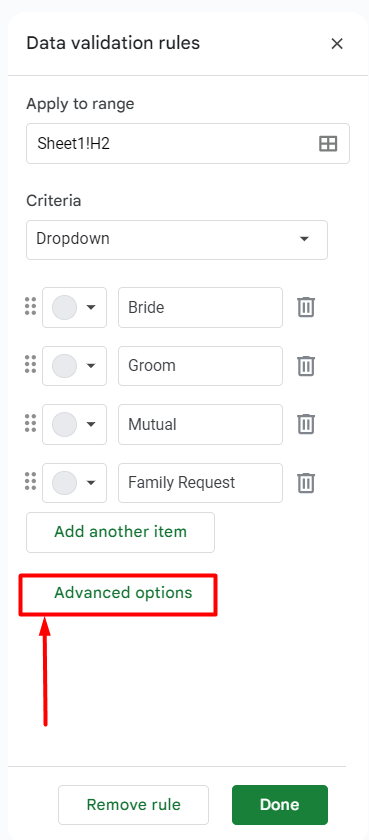The image size is (369, 840).
Task: Expand Advanced options
Action: coord(123,592)
